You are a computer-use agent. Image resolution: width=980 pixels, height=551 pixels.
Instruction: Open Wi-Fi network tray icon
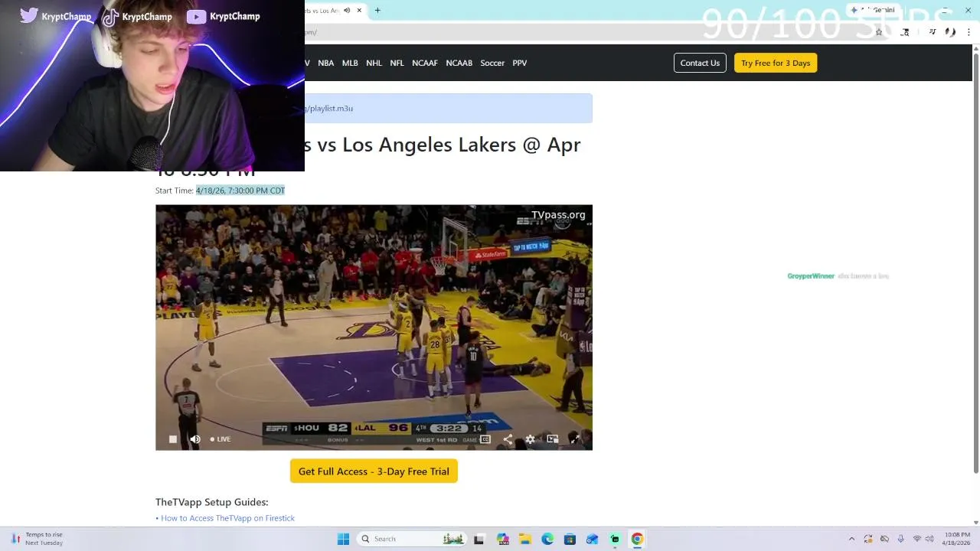[x=917, y=540]
